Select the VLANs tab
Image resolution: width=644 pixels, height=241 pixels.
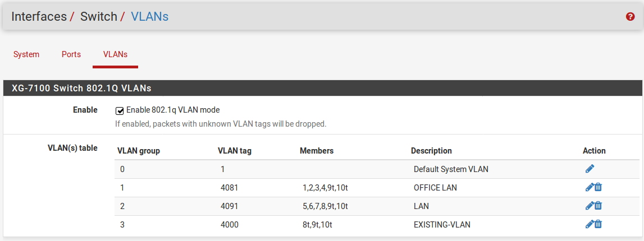tap(115, 54)
